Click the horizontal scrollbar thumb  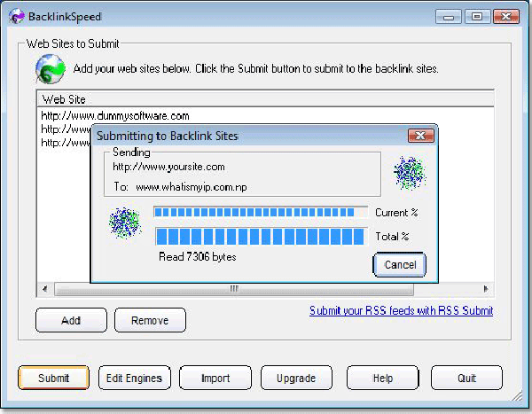[234, 289]
